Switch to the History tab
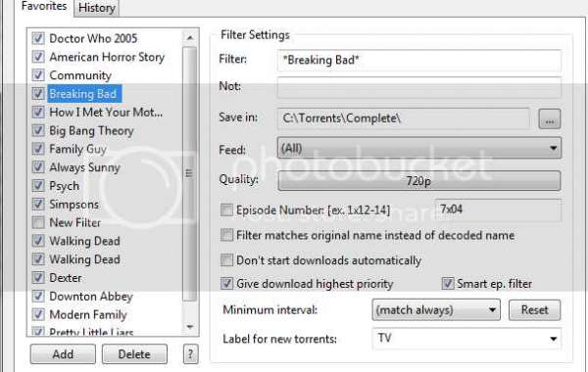588x372 pixels. [96, 8]
